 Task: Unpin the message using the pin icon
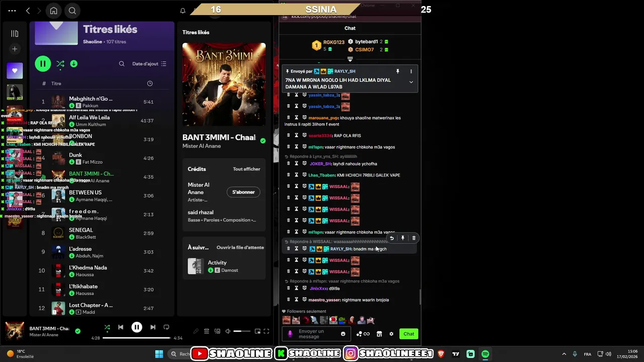[397, 71]
